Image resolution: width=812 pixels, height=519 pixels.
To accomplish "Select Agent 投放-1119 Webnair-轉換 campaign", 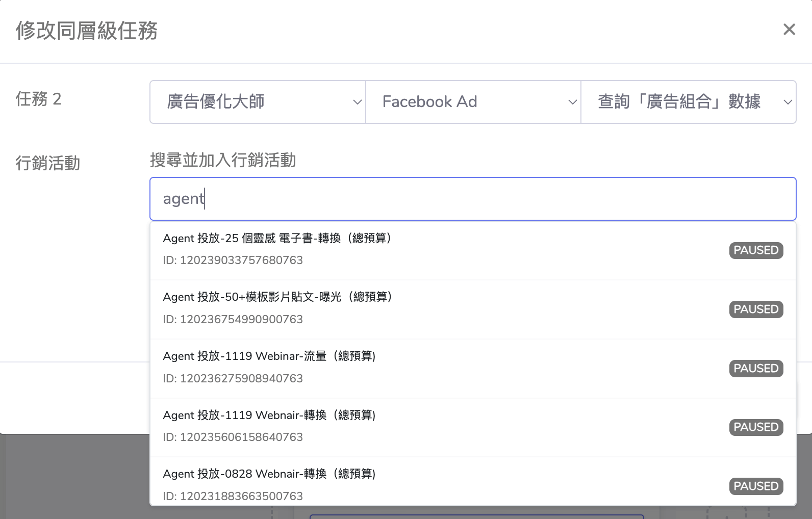I will 269,416.
